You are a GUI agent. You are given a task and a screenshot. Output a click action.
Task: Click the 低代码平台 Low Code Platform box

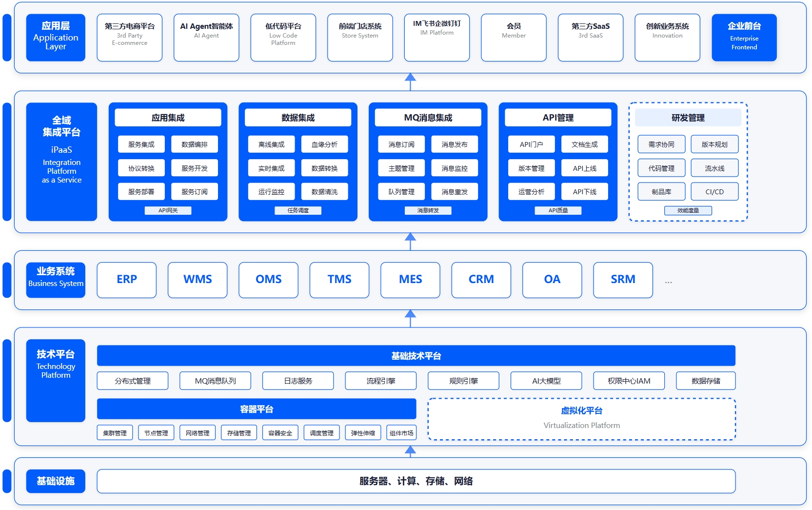click(283, 38)
